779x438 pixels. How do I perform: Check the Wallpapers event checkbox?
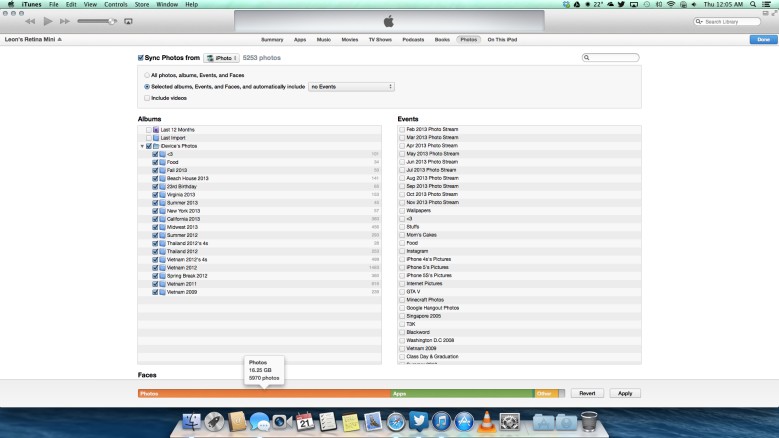(402, 211)
